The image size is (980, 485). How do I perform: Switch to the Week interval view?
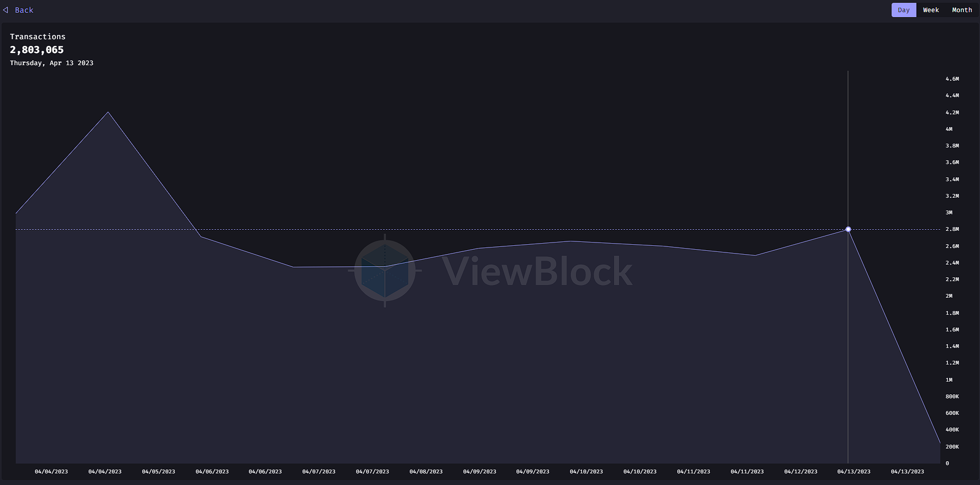click(x=930, y=10)
